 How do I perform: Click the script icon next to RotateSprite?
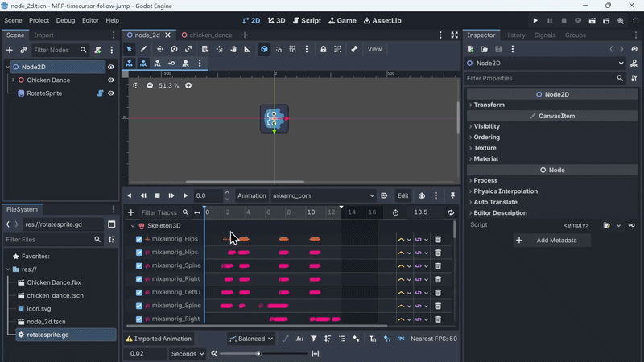101,93
